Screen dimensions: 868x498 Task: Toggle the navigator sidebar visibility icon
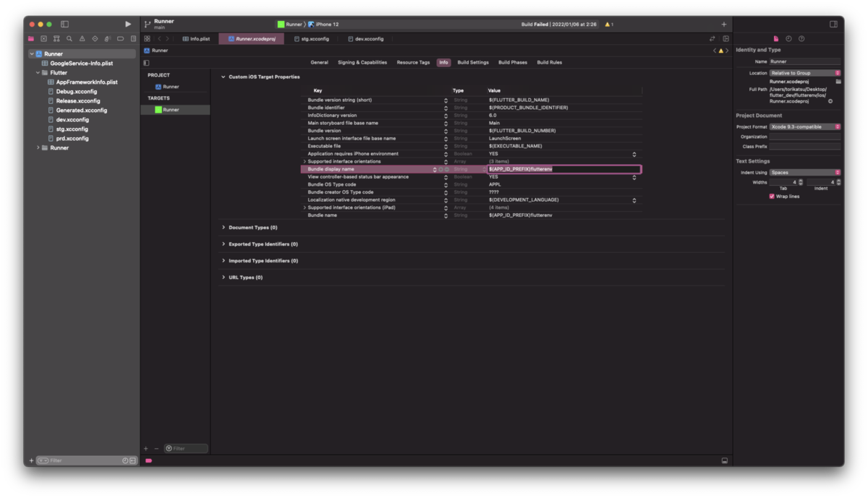(x=64, y=25)
